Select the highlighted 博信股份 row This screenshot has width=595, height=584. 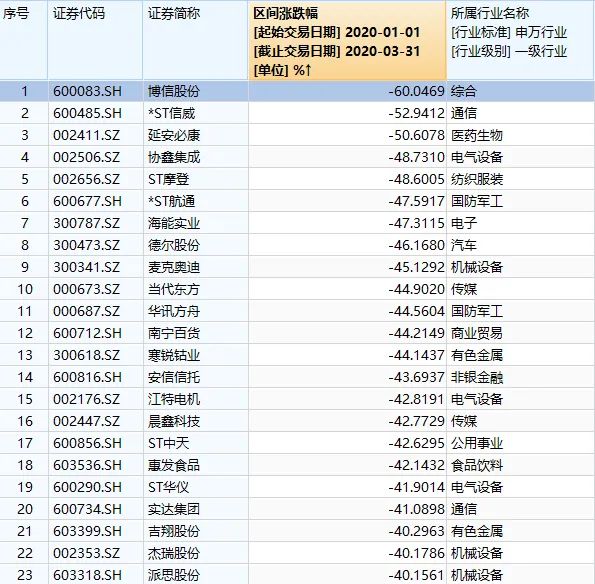297,91
